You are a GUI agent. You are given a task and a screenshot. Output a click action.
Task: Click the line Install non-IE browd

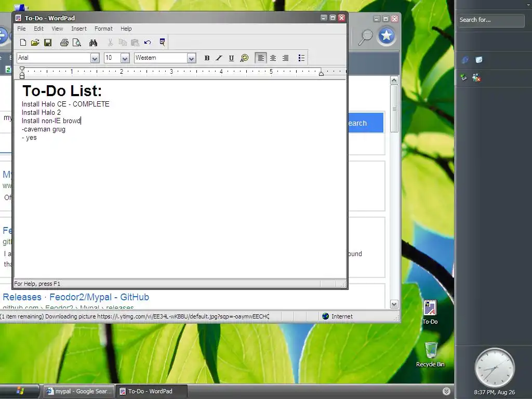51,121
